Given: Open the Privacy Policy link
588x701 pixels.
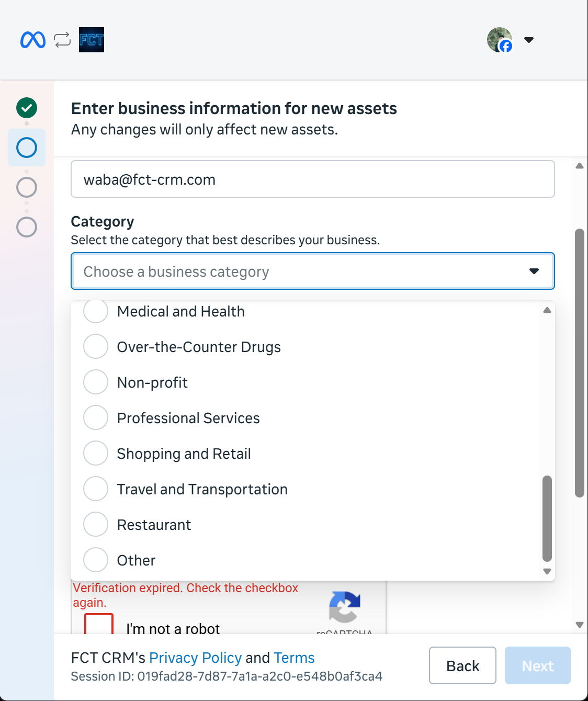Looking at the screenshot, I should (x=196, y=658).
